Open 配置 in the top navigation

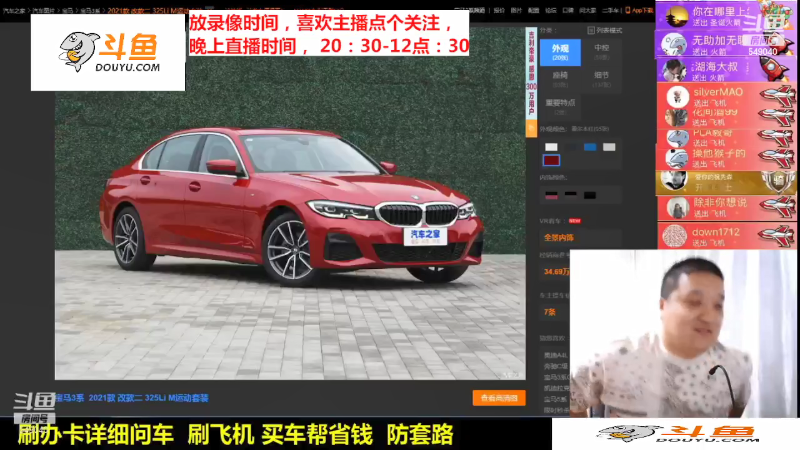(534, 10)
